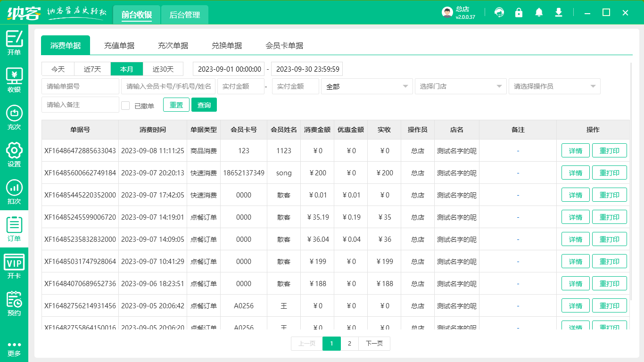Enable the 已撤单 checkbox

pos(125,105)
